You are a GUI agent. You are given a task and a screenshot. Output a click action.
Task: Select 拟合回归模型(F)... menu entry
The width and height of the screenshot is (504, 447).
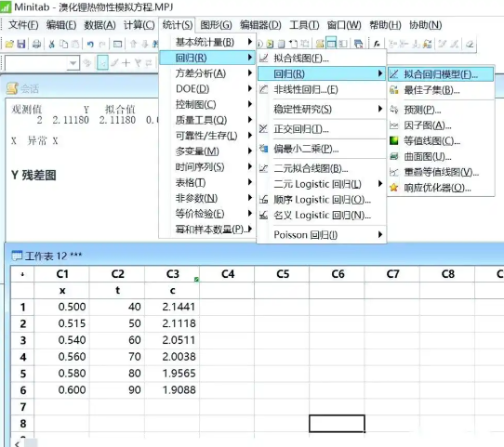pos(441,74)
